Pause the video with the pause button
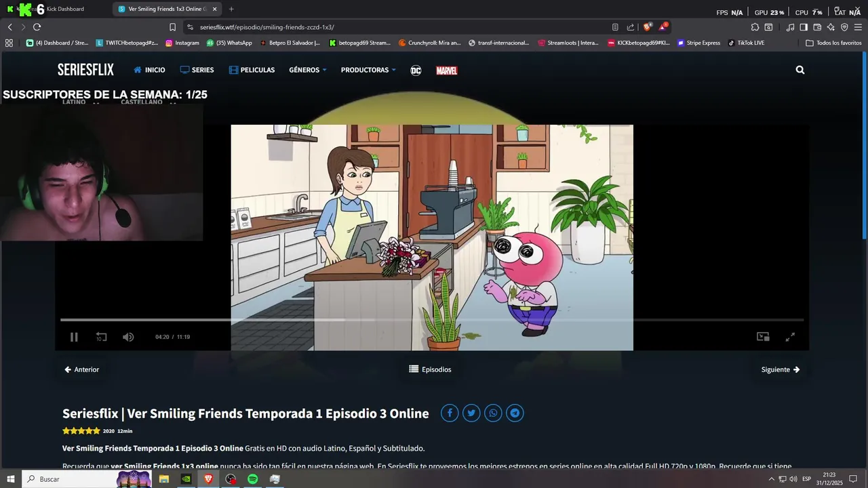 [x=74, y=337]
